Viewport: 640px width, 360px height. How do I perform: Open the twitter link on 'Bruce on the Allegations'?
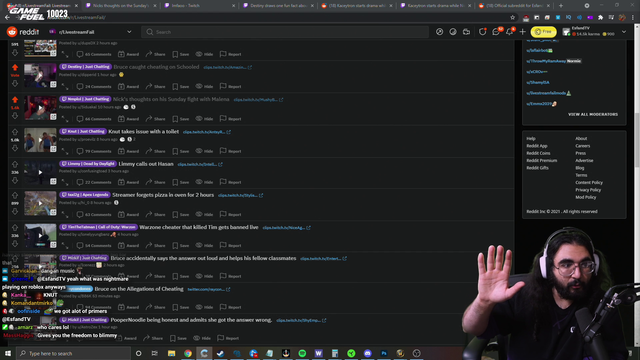click(x=209, y=289)
